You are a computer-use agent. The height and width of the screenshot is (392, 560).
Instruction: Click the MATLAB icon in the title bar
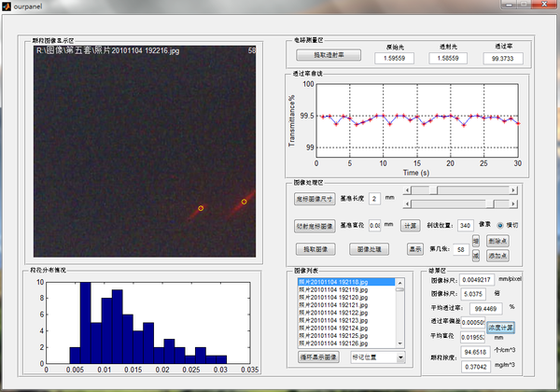point(8,7)
